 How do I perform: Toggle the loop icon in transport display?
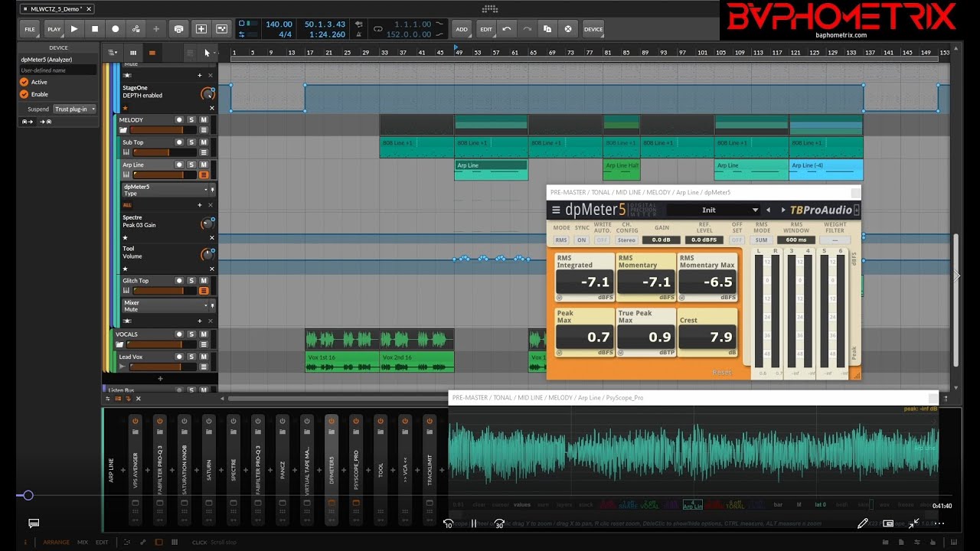coord(377,29)
